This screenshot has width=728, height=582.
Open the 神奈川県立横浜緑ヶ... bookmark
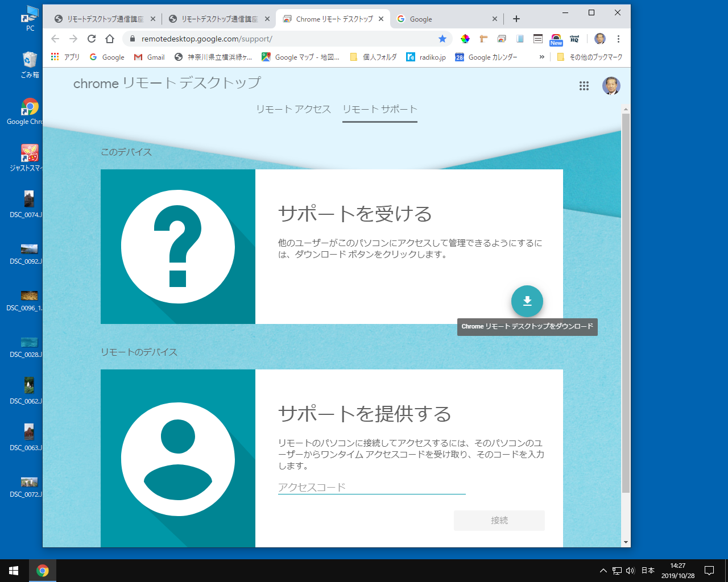pyautogui.click(x=213, y=57)
